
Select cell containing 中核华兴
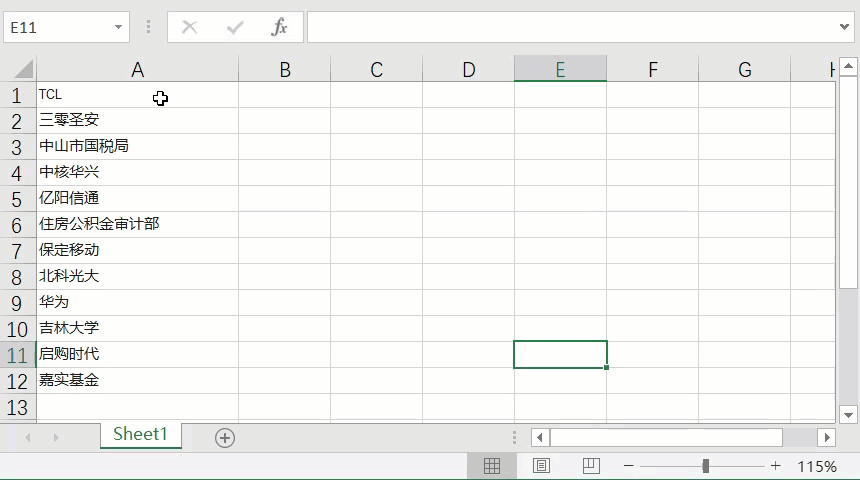(138, 172)
